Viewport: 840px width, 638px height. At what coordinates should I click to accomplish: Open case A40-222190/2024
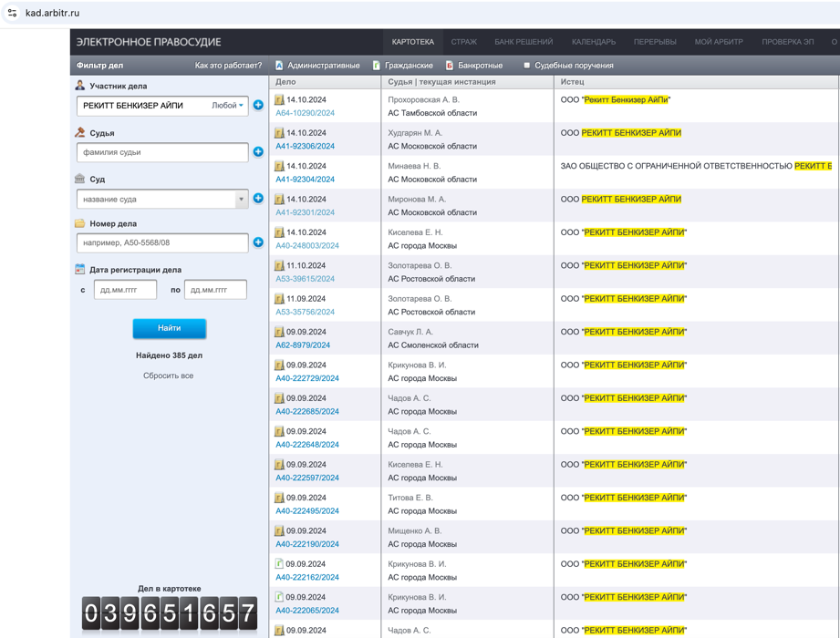pos(307,544)
